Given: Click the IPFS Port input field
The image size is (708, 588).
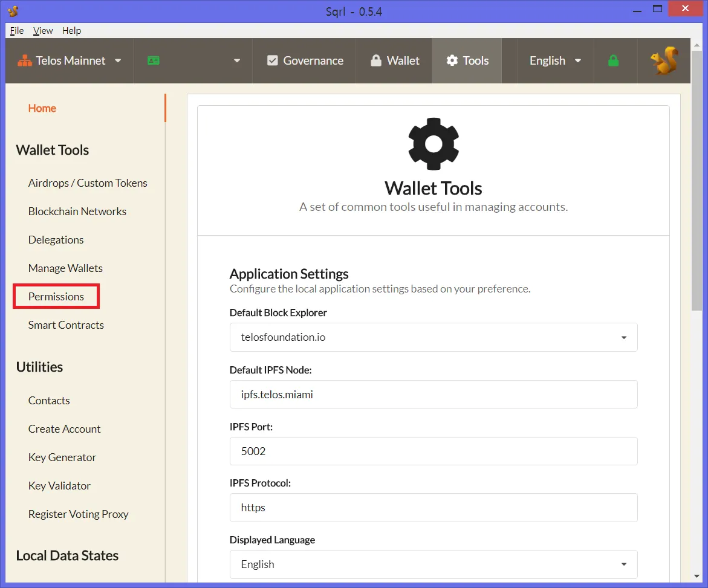Looking at the screenshot, I should coord(434,451).
